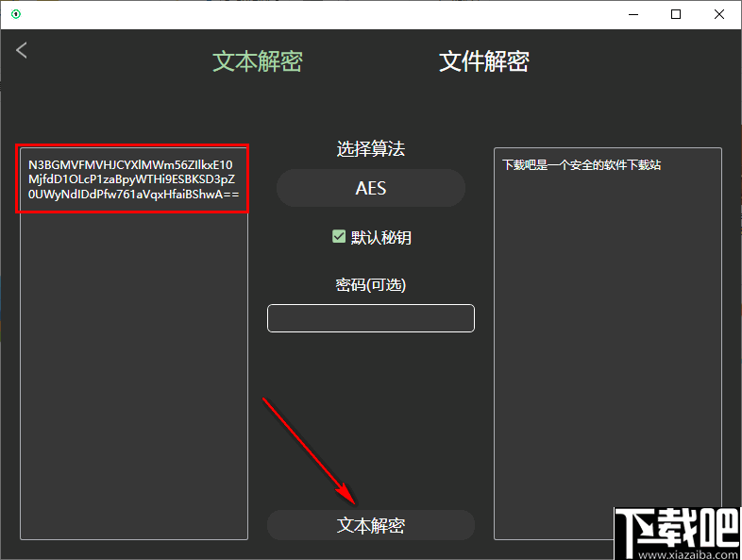Go back using the left arrow icon
The width and height of the screenshot is (742, 560).
pos(22,50)
